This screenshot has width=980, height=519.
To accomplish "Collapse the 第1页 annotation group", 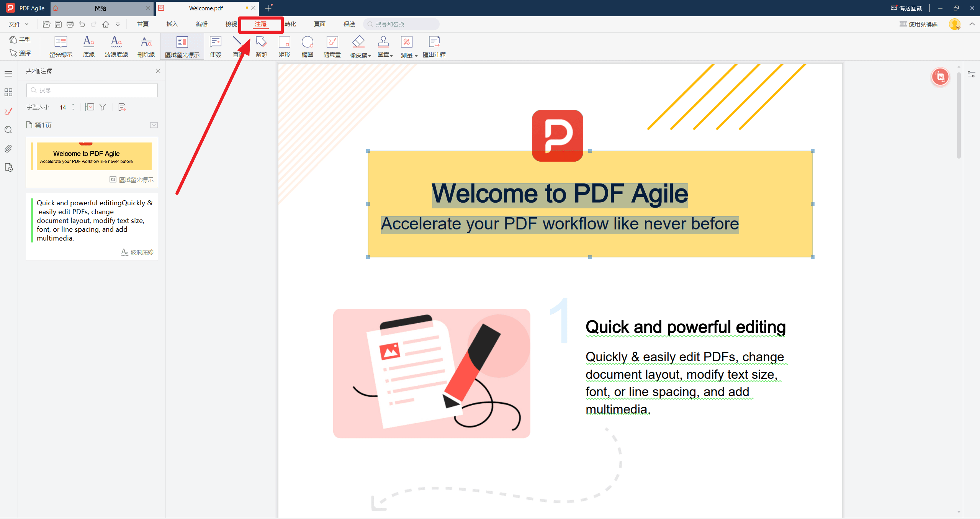I will [x=154, y=125].
